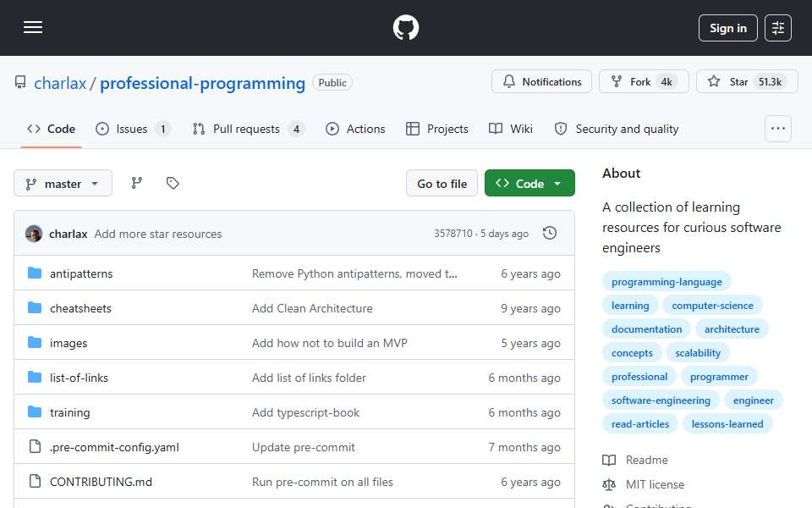Image resolution: width=812 pixels, height=508 pixels.
Task: Open the Issues tab
Action: [x=133, y=129]
